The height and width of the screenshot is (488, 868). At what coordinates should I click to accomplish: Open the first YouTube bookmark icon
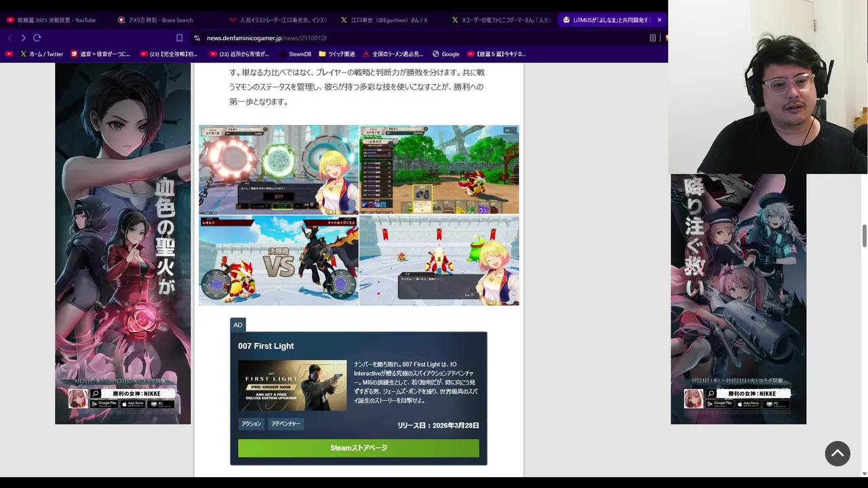(x=9, y=54)
